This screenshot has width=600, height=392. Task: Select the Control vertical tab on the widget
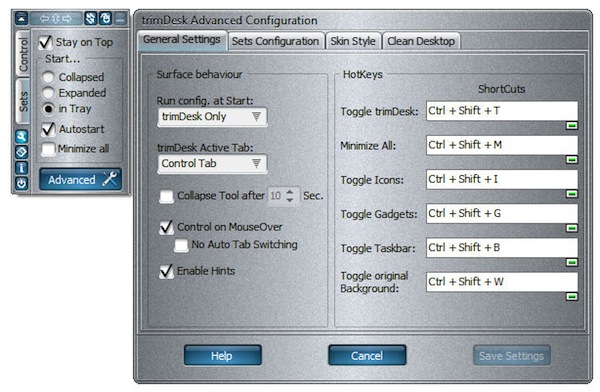point(23,54)
